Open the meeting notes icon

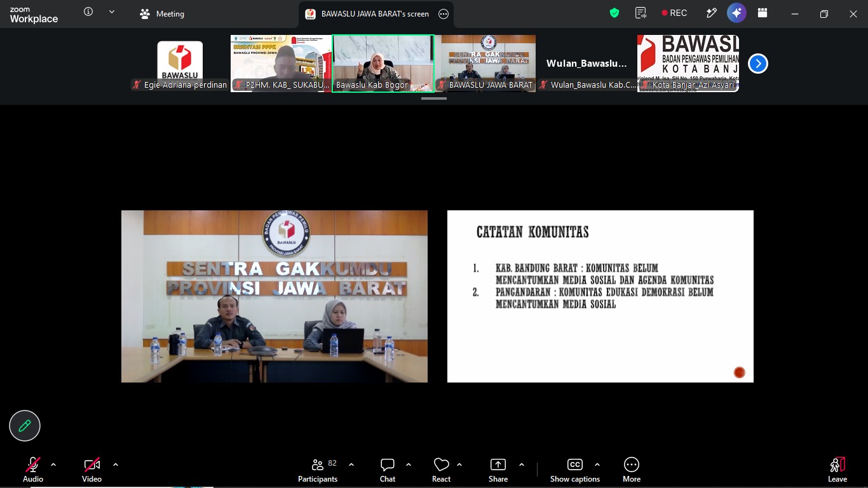tap(641, 13)
